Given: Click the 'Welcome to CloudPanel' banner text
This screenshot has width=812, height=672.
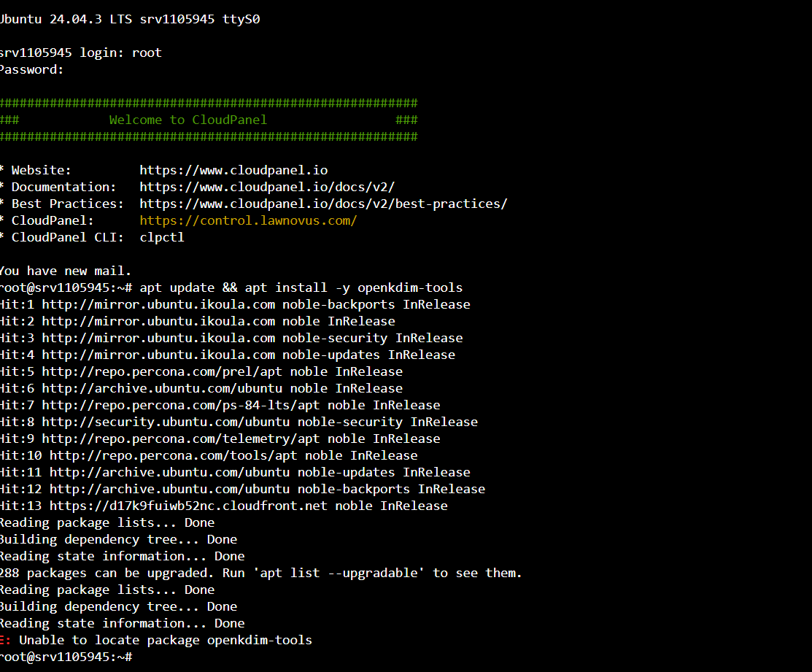Looking at the screenshot, I should [188, 120].
